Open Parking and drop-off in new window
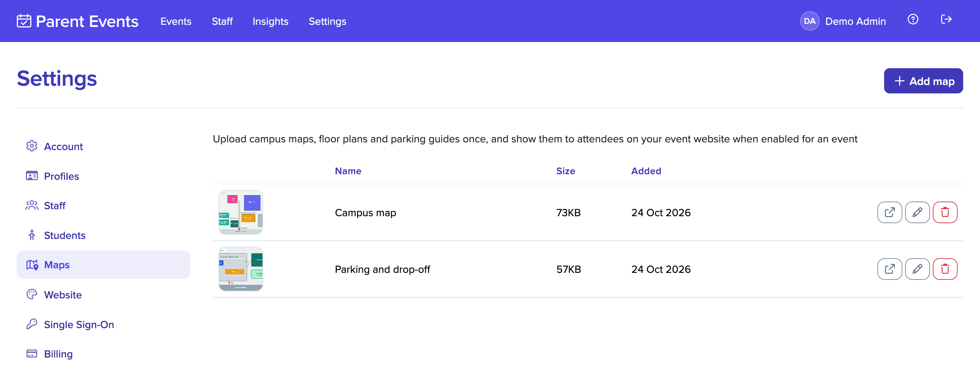This screenshot has width=980, height=382. coord(889,269)
